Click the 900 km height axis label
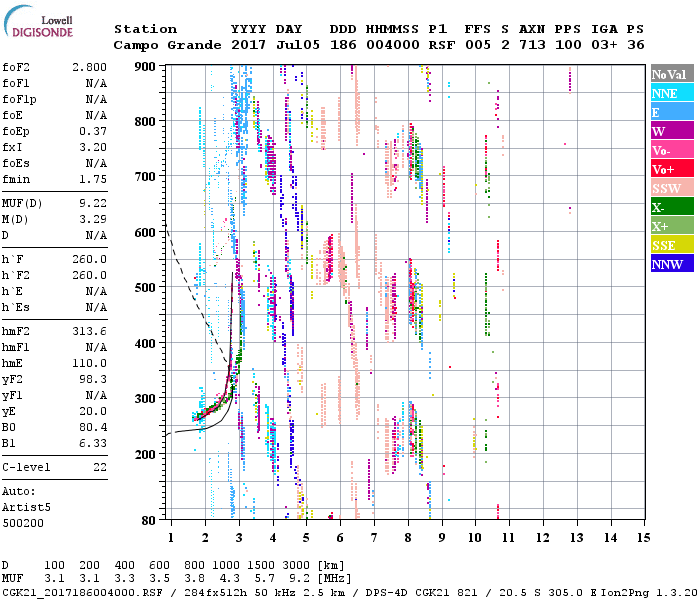 coord(147,67)
